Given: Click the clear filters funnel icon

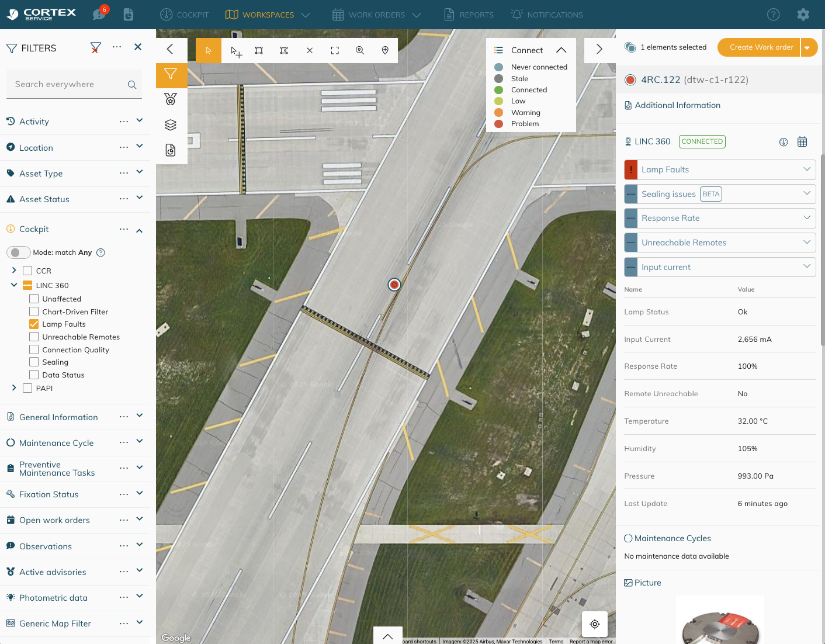Looking at the screenshot, I should pyautogui.click(x=96, y=48).
